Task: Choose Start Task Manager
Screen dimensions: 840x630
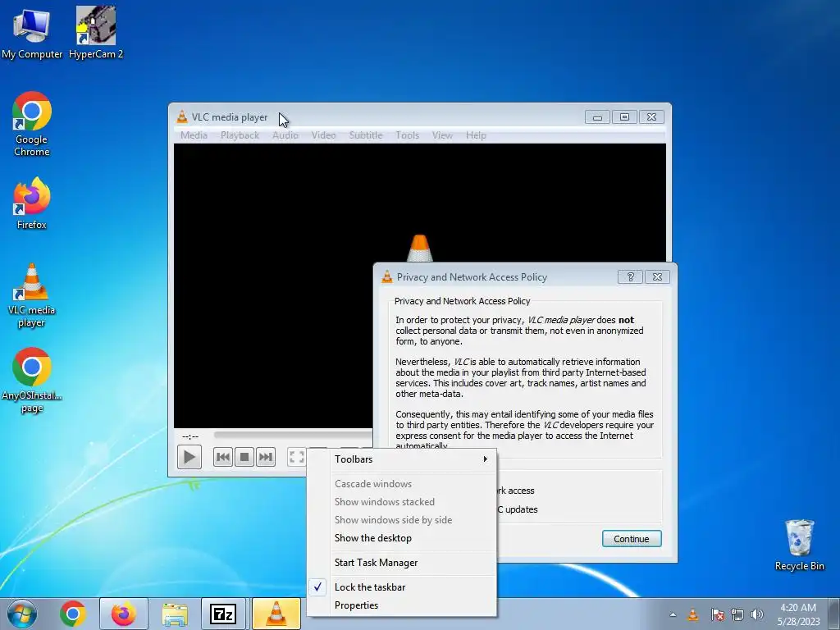Action: point(402,563)
